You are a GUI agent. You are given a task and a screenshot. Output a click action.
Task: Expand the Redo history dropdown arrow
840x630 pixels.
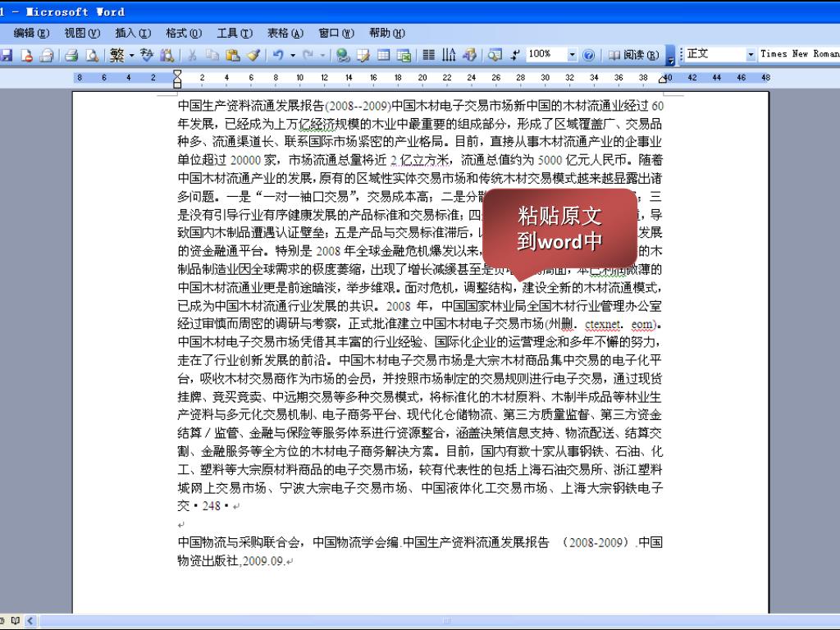322,55
